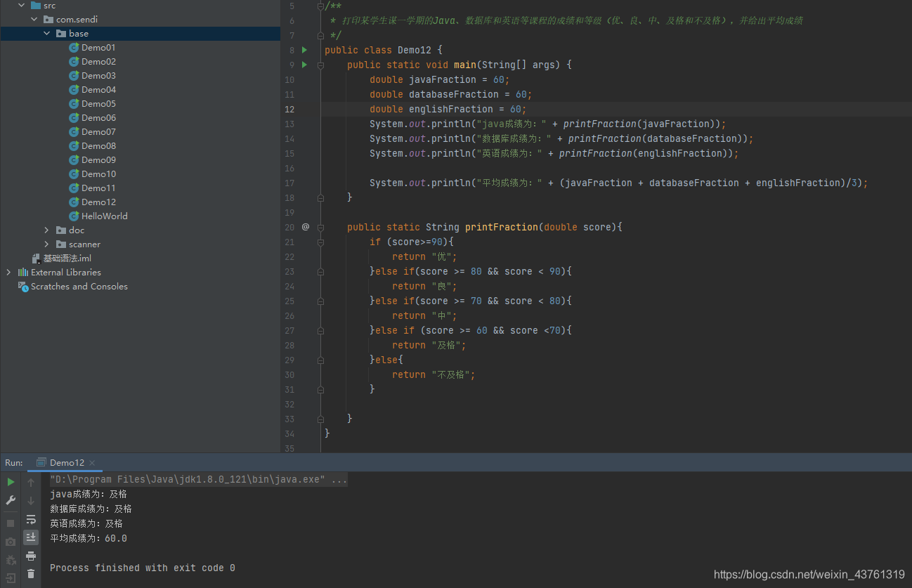Select Demo12 in the project tree
The width and height of the screenshot is (912, 588).
(98, 202)
